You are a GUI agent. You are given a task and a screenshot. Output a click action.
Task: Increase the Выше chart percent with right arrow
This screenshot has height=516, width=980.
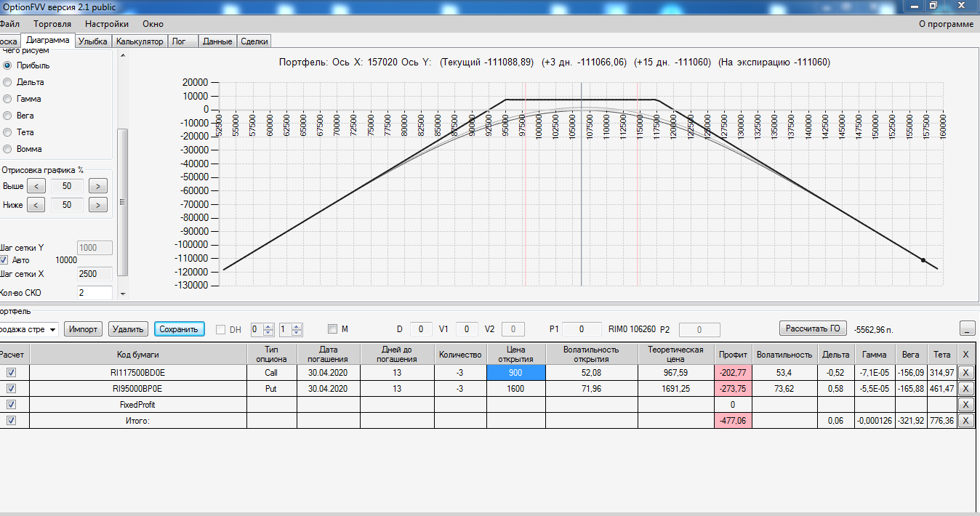click(98, 187)
